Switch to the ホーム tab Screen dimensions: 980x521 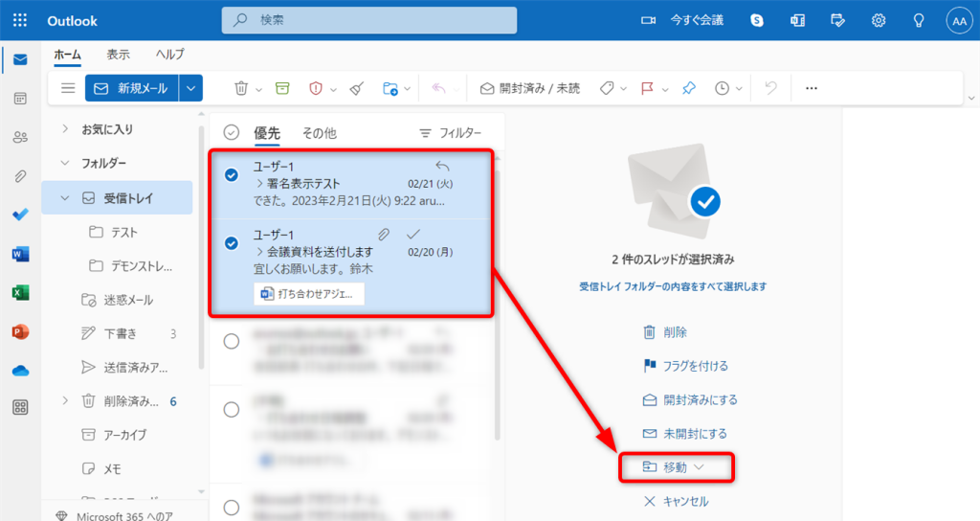(x=68, y=55)
